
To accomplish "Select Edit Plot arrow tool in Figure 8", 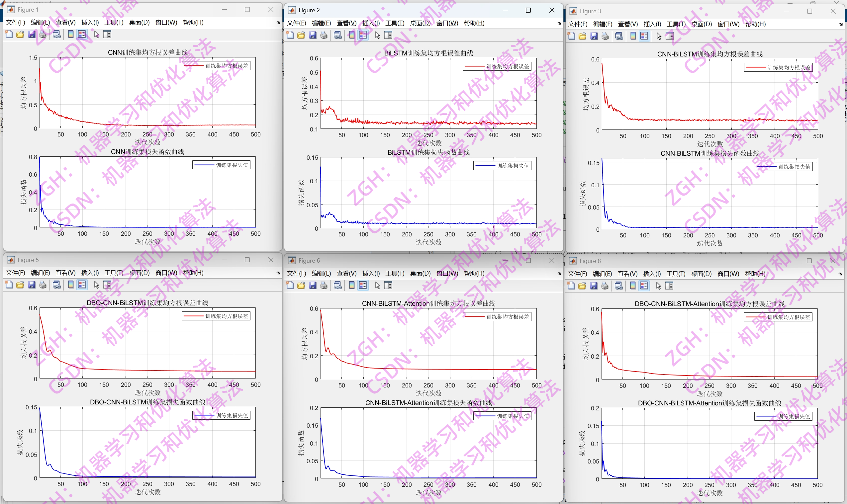I will point(658,286).
